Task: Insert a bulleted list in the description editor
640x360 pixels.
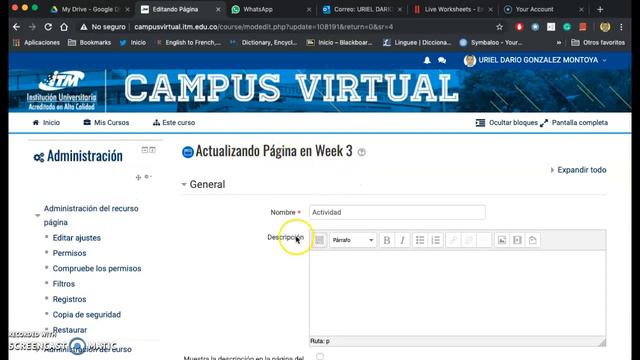Action: click(x=420, y=240)
